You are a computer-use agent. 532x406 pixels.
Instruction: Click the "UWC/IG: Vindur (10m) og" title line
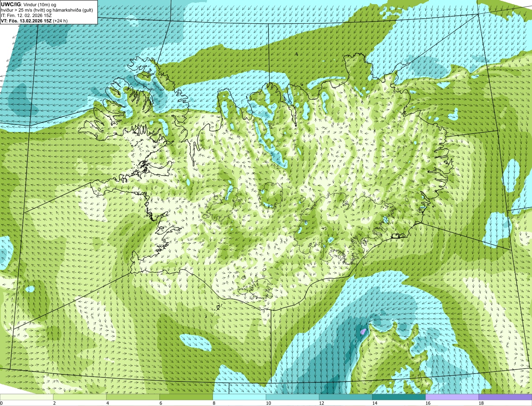click(29, 4)
